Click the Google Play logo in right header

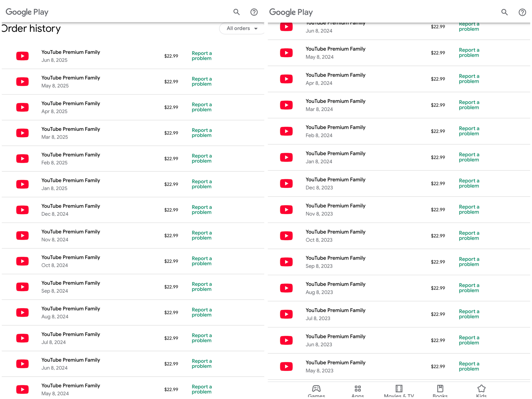pyautogui.click(x=291, y=12)
